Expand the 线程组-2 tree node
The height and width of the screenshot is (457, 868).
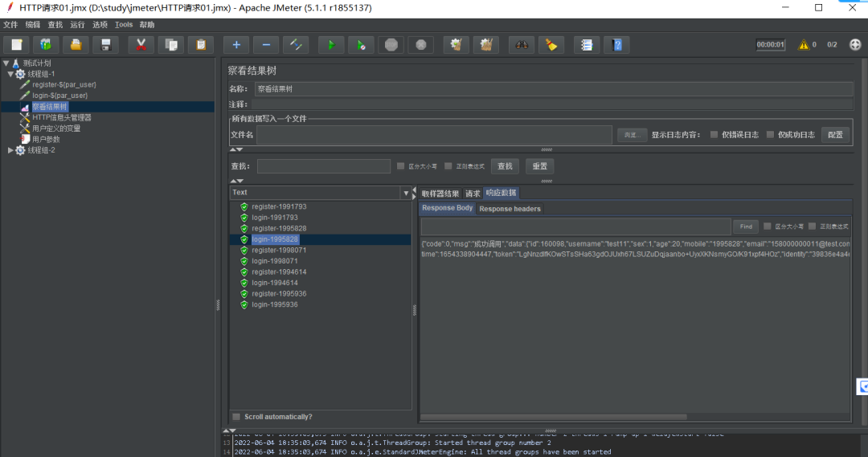[10, 150]
